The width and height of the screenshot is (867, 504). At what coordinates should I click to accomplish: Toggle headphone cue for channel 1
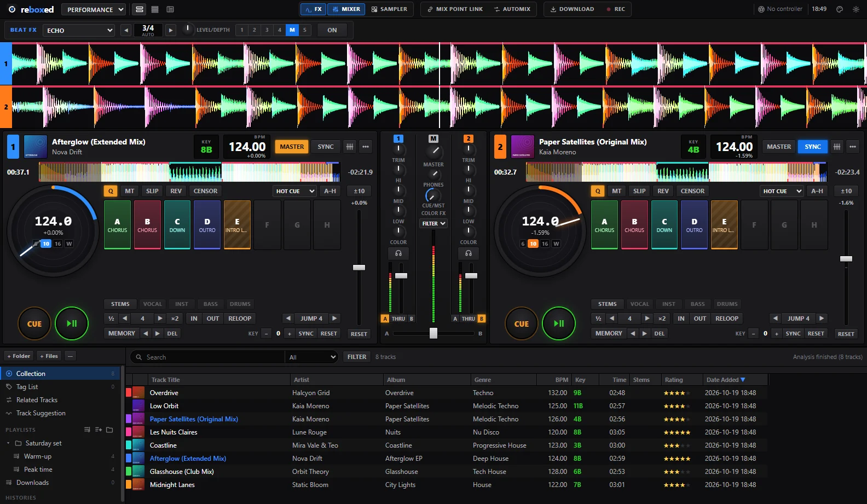click(398, 253)
